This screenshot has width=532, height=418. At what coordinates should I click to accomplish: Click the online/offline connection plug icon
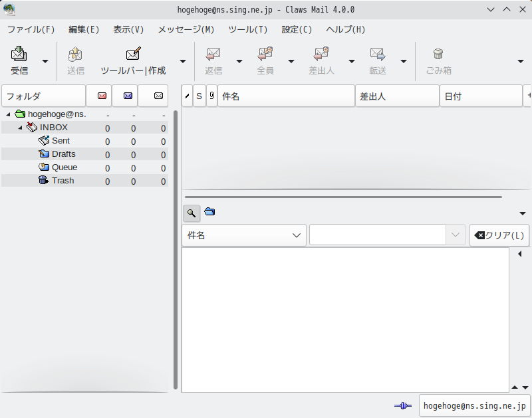pos(403,405)
